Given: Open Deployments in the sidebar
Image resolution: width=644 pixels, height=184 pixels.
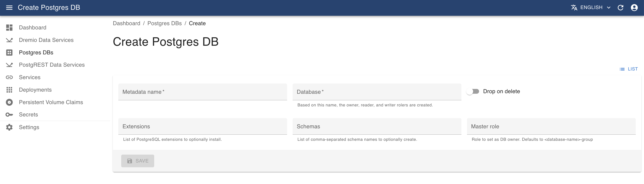Looking at the screenshot, I should click(x=55, y=90).
